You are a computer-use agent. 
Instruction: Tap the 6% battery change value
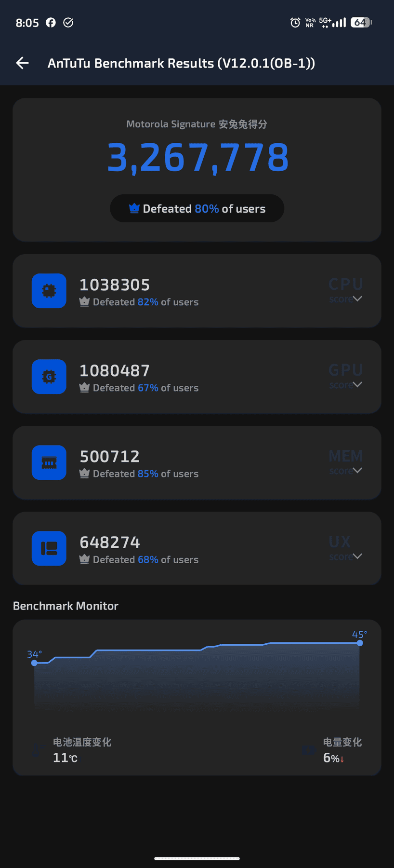pos(333,758)
